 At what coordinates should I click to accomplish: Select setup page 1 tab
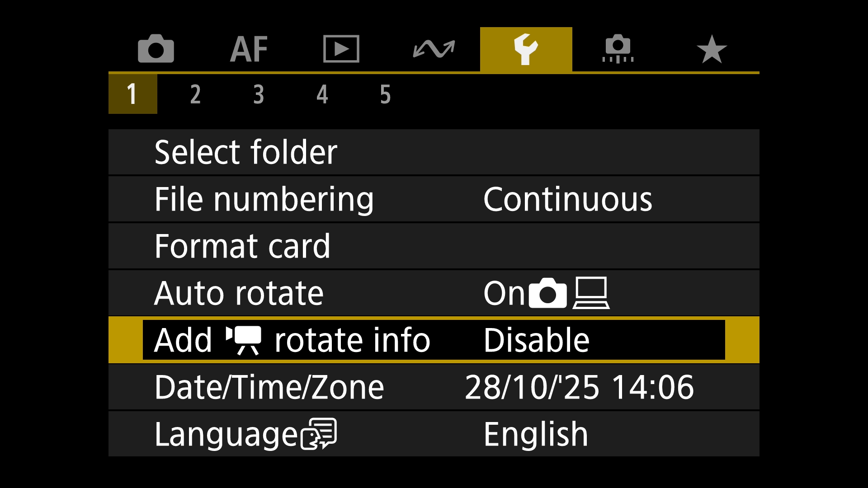132,94
